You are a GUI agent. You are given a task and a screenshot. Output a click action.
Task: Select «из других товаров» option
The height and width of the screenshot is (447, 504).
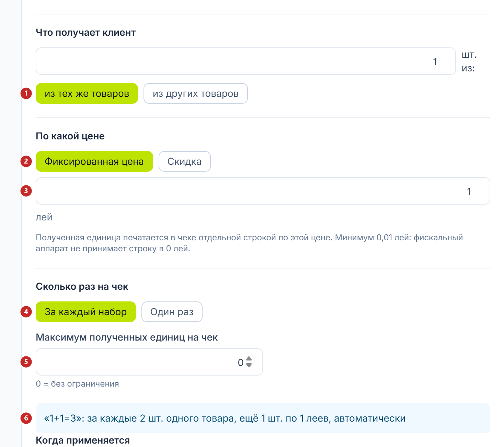(x=195, y=93)
